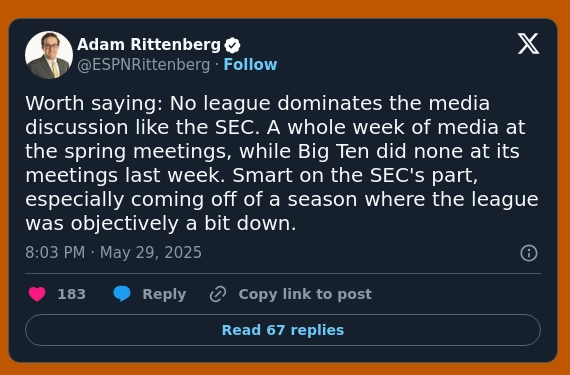Choose Copy link to post
570x375 pixels.
tap(305, 294)
